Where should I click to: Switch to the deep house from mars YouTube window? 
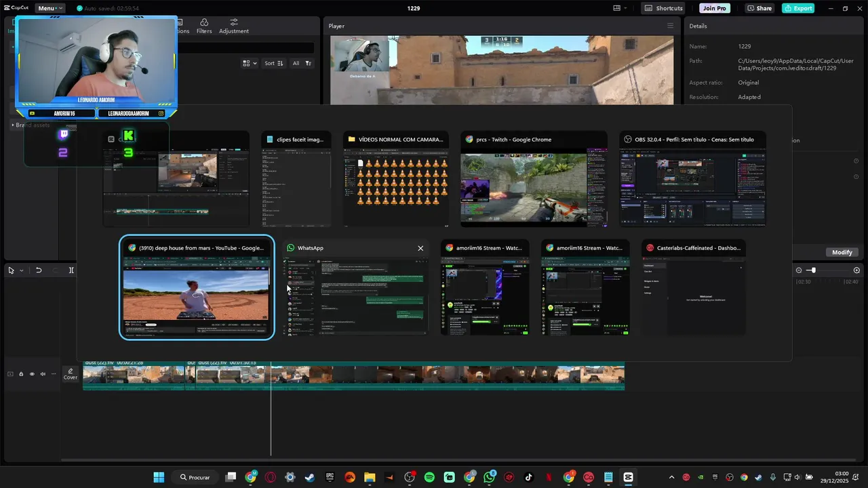[x=197, y=287]
